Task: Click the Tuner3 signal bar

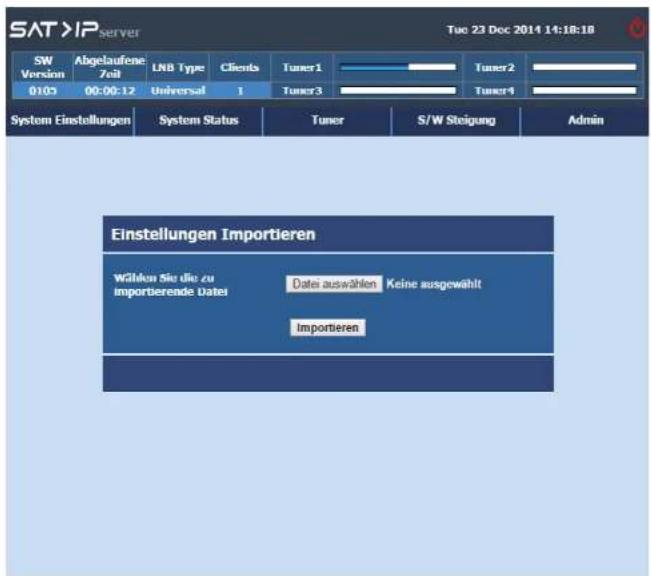Action: (398, 91)
